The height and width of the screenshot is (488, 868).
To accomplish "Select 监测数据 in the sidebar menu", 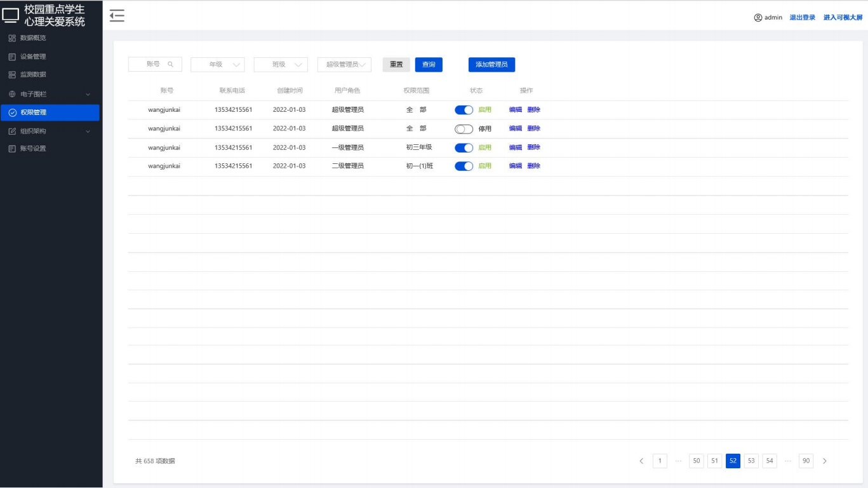I will [32, 75].
